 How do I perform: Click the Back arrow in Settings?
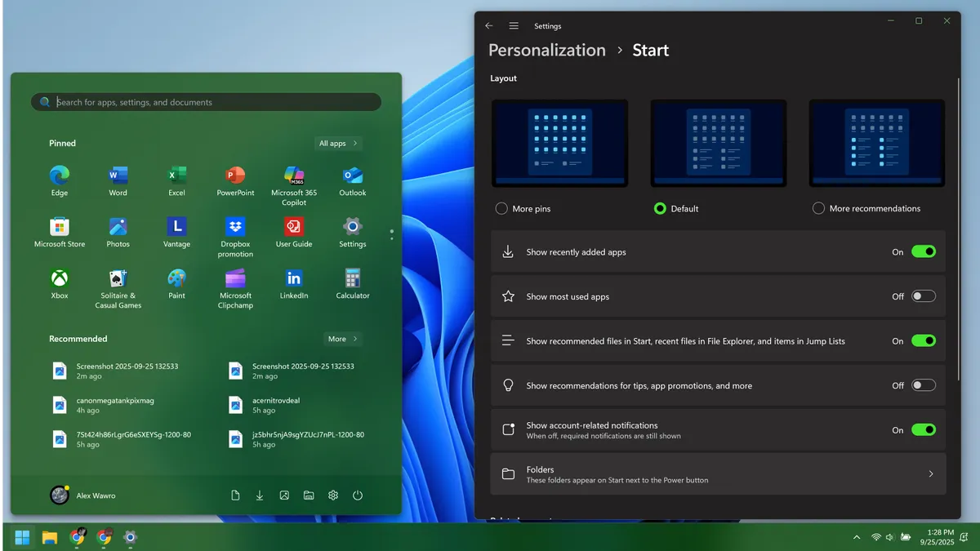click(x=488, y=25)
